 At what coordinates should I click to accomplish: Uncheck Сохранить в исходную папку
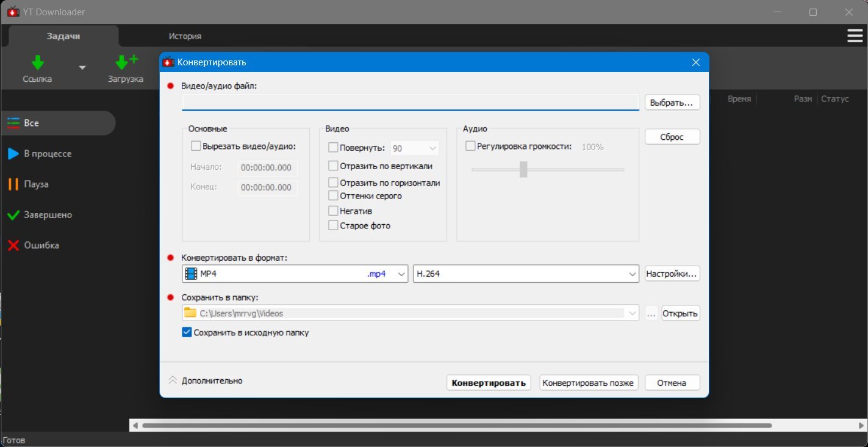[x=187, y=333]
